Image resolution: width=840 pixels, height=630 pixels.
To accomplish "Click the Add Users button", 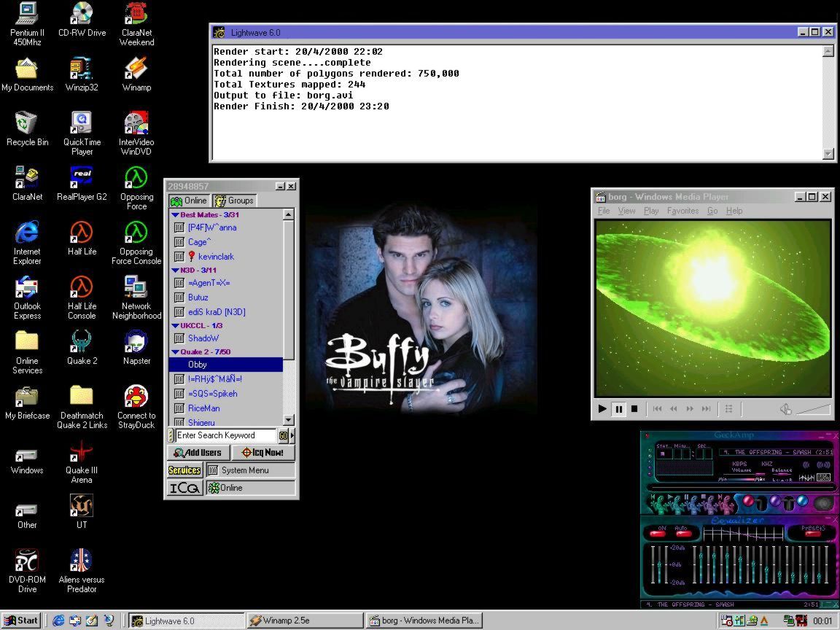I will 198,453.
